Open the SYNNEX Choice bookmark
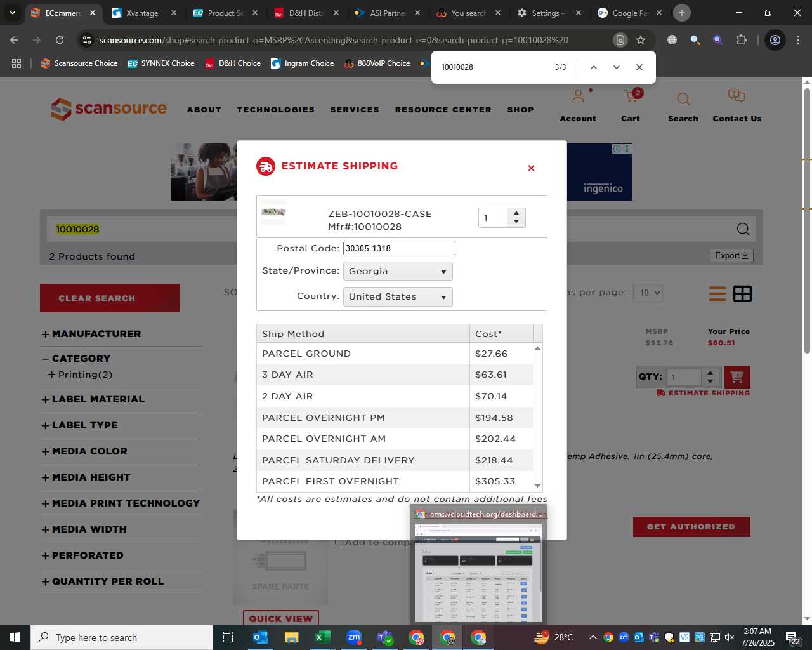The image size is (812, 650). (x=161, y=63)
